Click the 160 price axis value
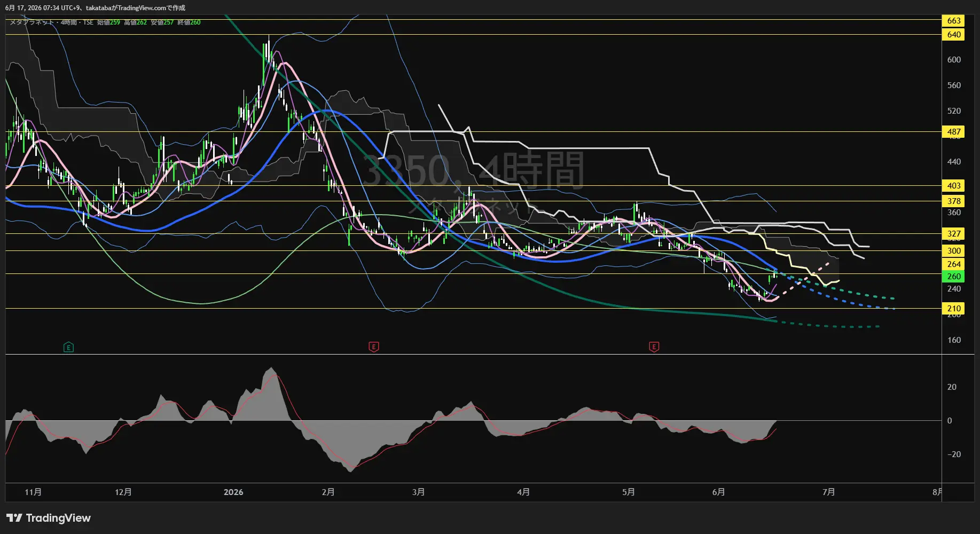Image resolution: width=980 pixels, height=534 pixels. tap(954, 340)
